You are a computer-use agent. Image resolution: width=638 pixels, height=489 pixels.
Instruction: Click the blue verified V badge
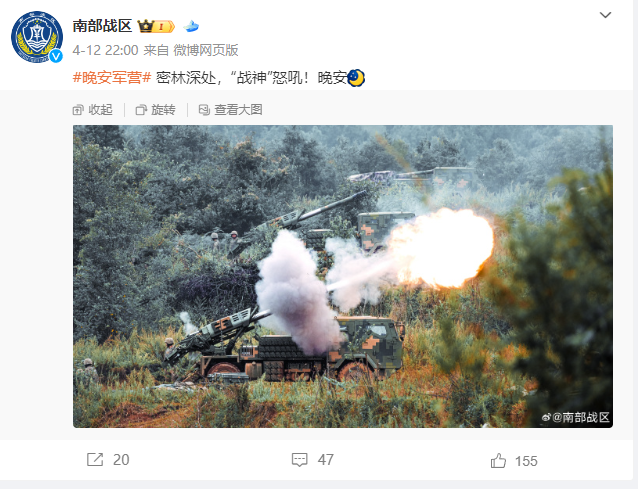(x=56, y=56)
